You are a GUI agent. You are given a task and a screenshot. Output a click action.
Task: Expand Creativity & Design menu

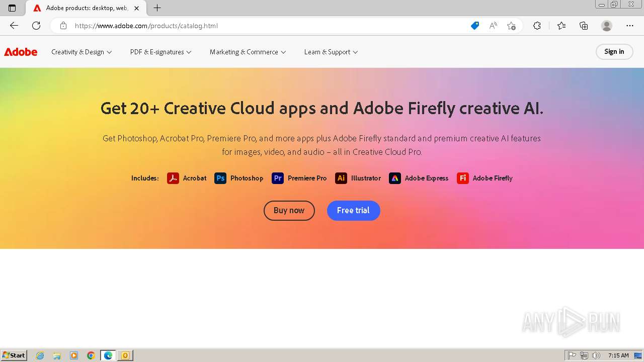[82, 52]
